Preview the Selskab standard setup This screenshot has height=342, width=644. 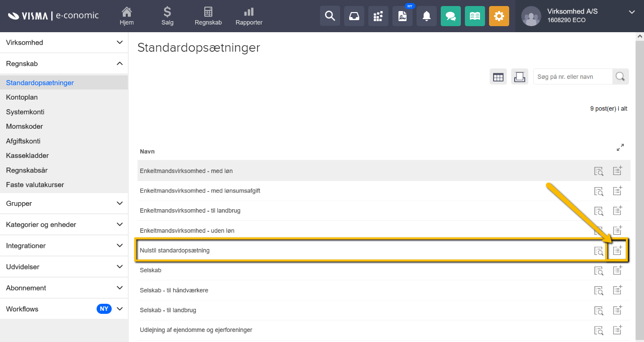599,271
